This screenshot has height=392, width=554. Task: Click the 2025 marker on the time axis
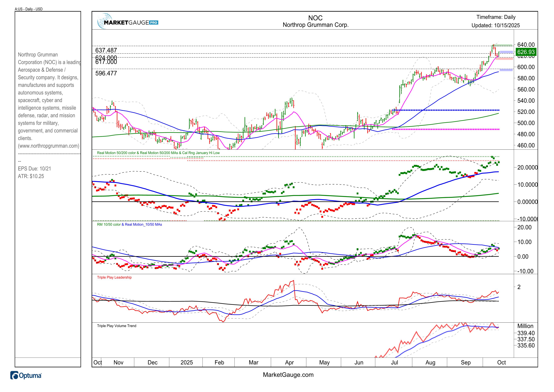(x=187, y=362)
